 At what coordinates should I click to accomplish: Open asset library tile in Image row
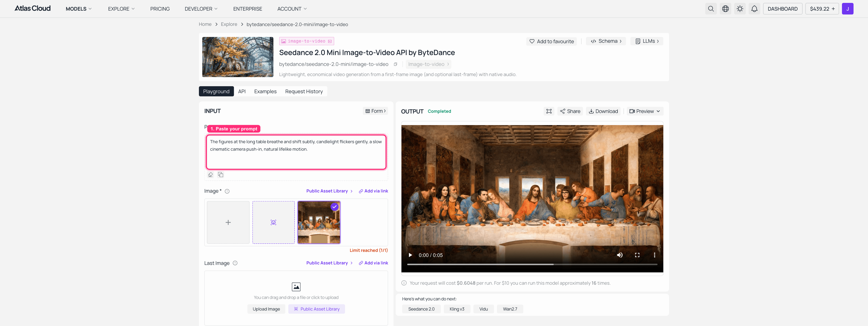click(273, 222)
